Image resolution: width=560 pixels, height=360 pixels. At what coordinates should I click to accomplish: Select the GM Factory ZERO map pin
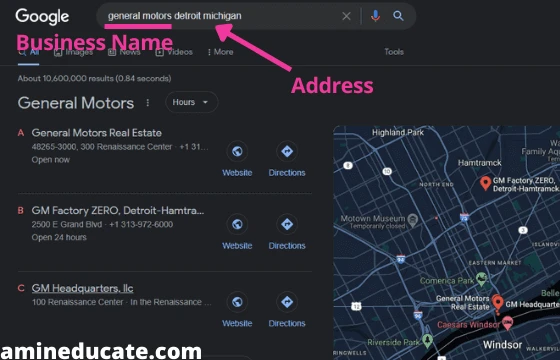click(485, 183)
